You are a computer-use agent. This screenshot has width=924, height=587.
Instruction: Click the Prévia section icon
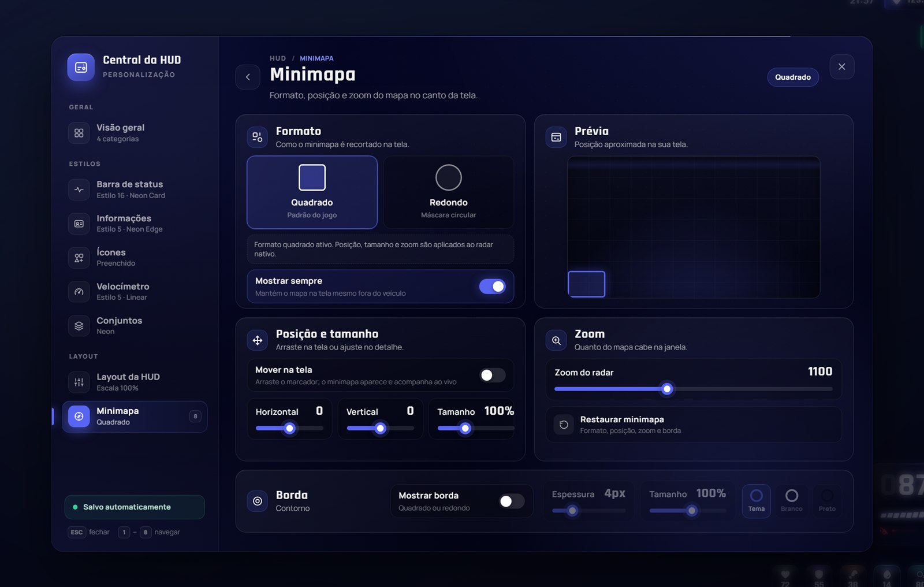coord(556,137)
